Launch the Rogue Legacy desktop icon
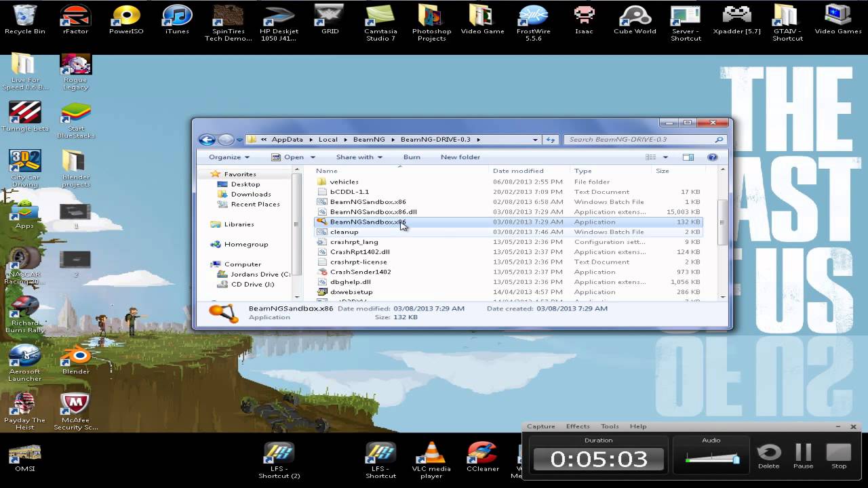 [x=75, y=72]
